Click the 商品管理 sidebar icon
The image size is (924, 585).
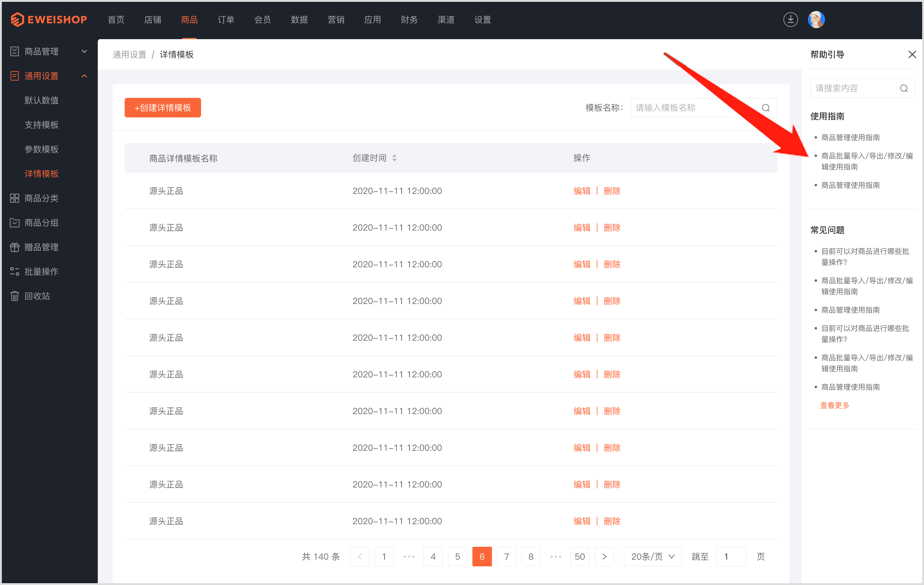15,51
